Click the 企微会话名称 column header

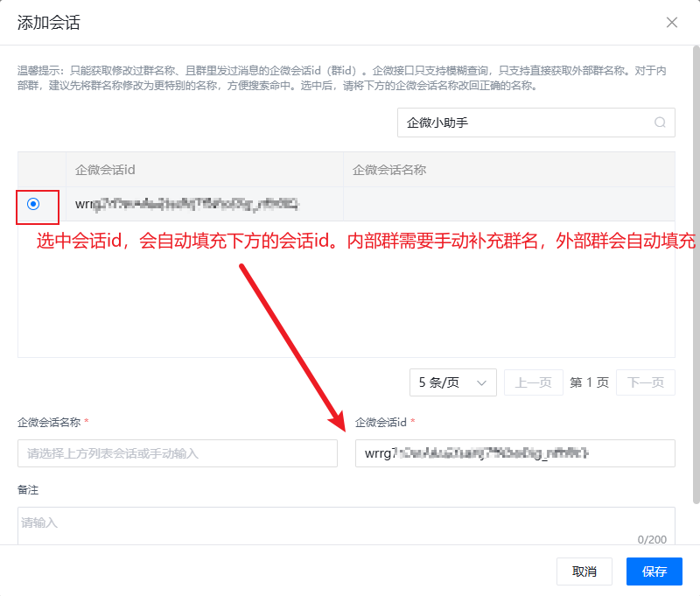point(389,170)
